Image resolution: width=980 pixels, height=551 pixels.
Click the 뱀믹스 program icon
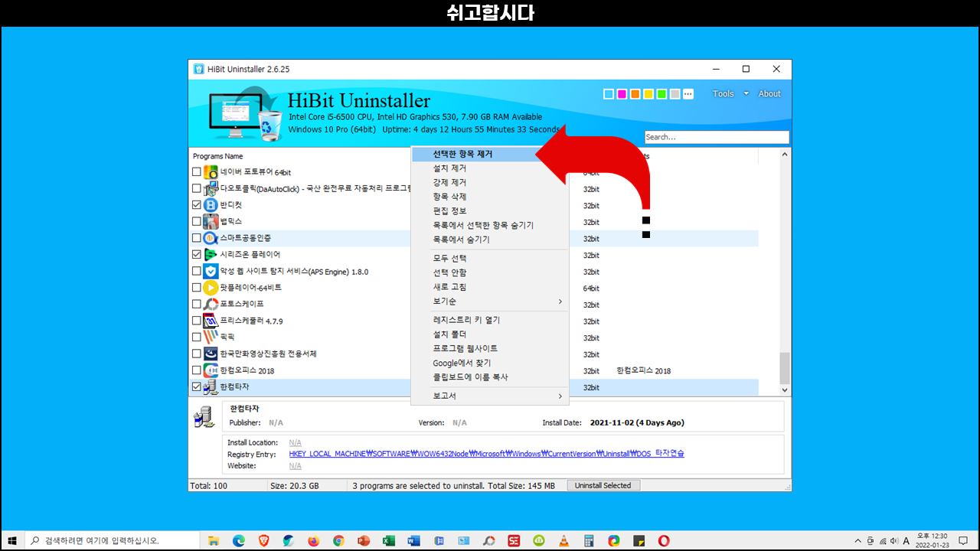coord(211,221)
